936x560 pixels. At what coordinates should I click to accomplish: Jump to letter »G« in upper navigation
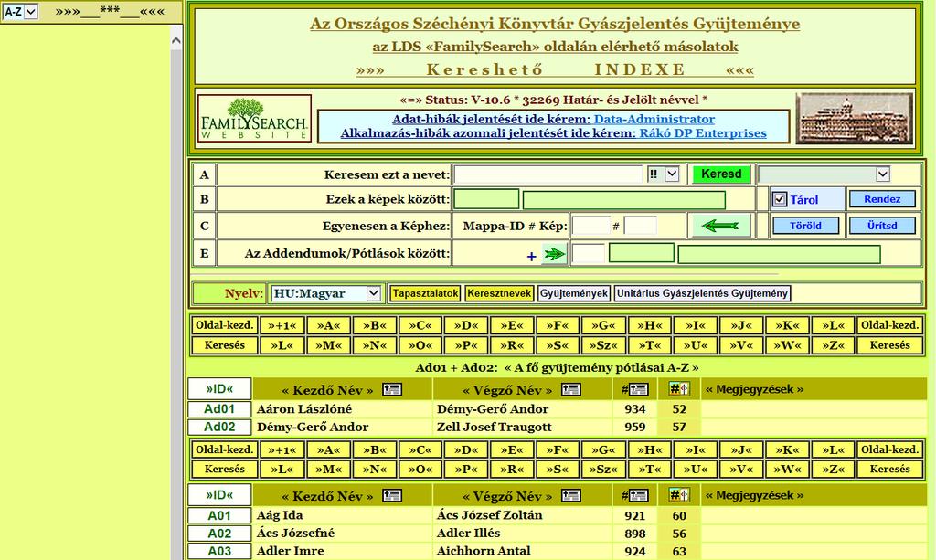[x=603, y=325]
